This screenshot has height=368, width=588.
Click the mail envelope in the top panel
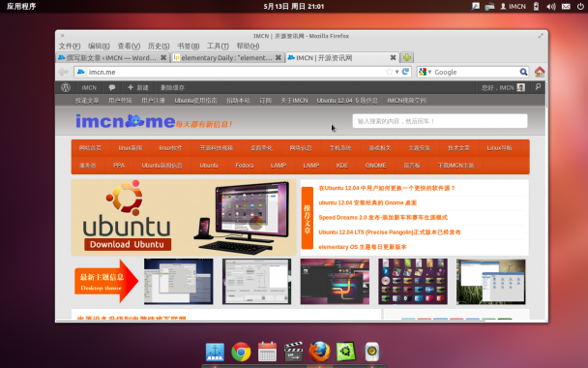[x=566, y=7]
